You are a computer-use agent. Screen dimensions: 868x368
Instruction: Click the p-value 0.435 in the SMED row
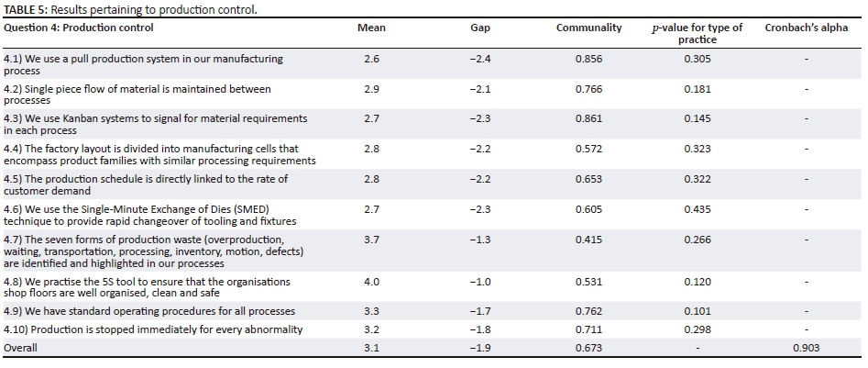point(697,209)
